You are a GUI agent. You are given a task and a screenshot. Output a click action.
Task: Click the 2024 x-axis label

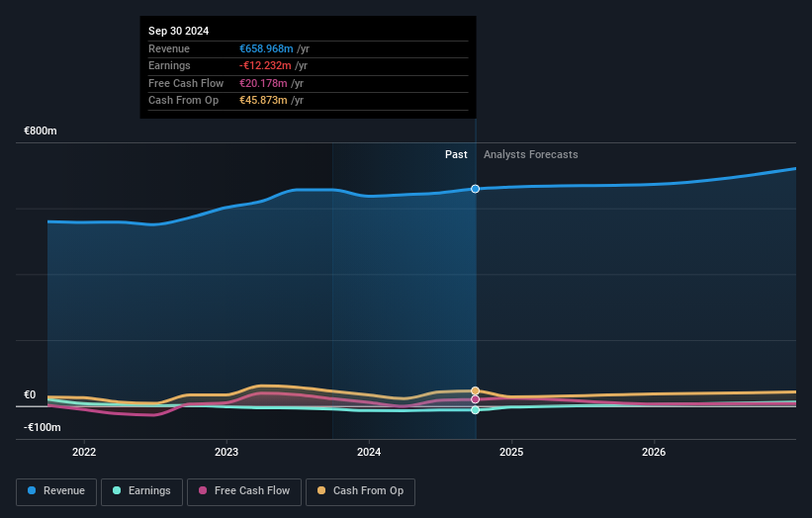click(x=369, y=452)
